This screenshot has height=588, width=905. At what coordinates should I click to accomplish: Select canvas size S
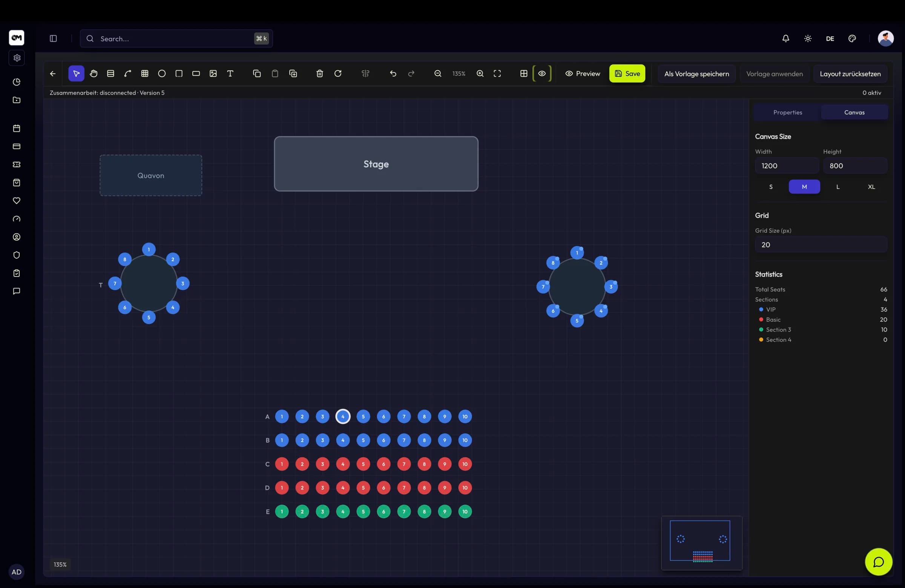(771, 187)
